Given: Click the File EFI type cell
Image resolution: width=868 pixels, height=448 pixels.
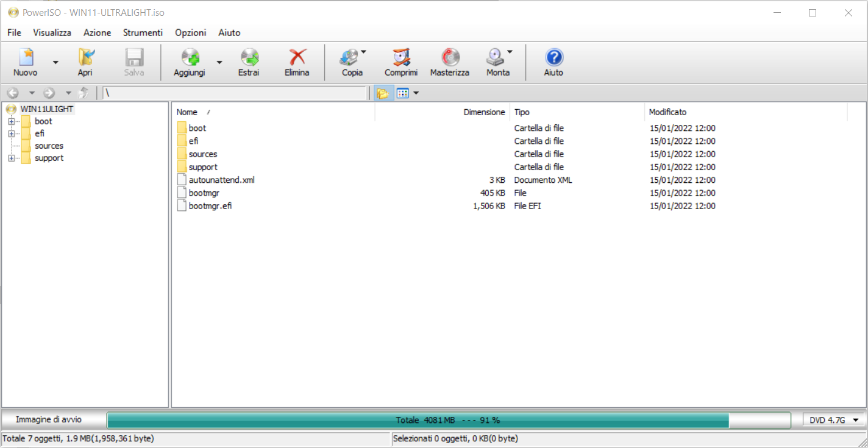Looking at the screenshot, I should (x=527, y=205).
